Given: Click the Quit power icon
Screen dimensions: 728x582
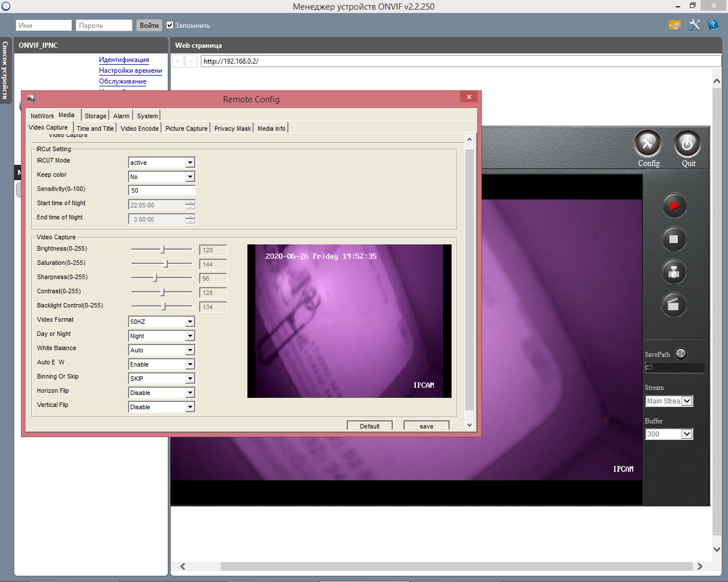Looking at the screenshot, I should (x=687, y=144).
